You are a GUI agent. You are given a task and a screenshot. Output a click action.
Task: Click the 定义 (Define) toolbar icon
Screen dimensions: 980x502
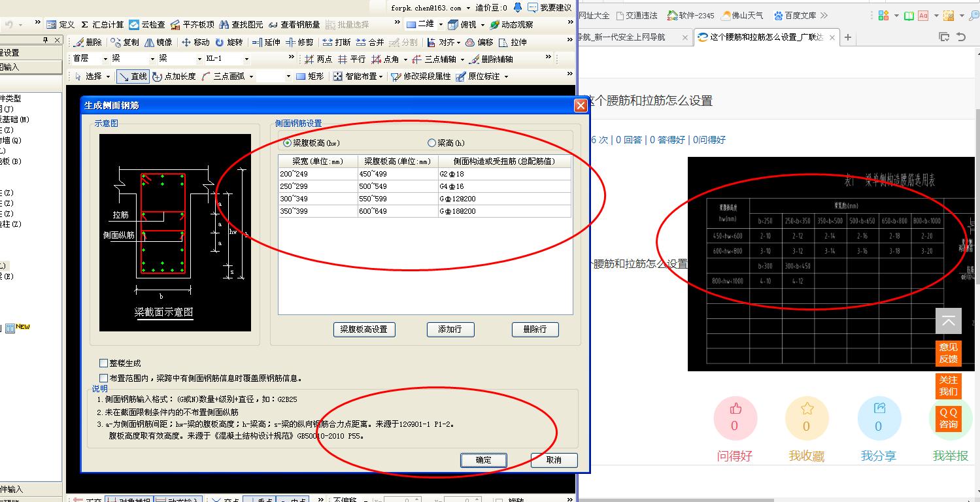pos(60,25)
